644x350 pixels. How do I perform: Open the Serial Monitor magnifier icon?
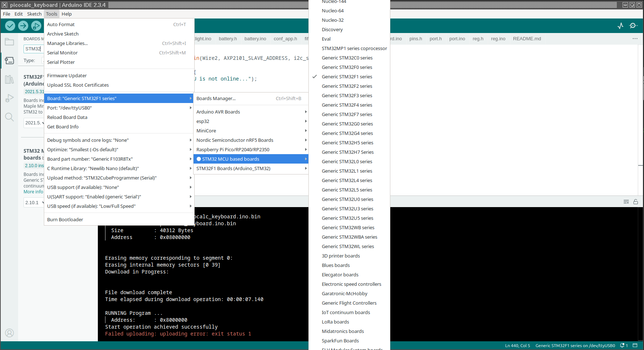633,26
